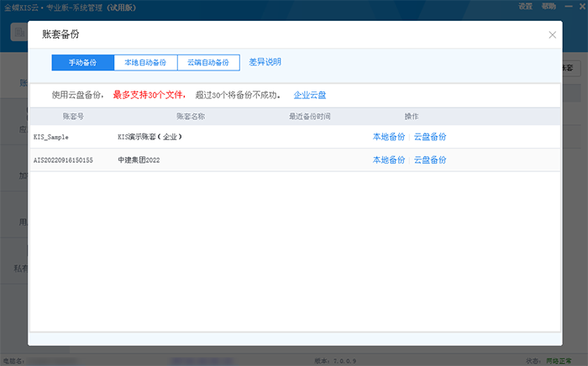The width and height of the screenshot is (588, 366).
Task: Click 本地备份 for KIS_Sample
Action: point(389,136)
